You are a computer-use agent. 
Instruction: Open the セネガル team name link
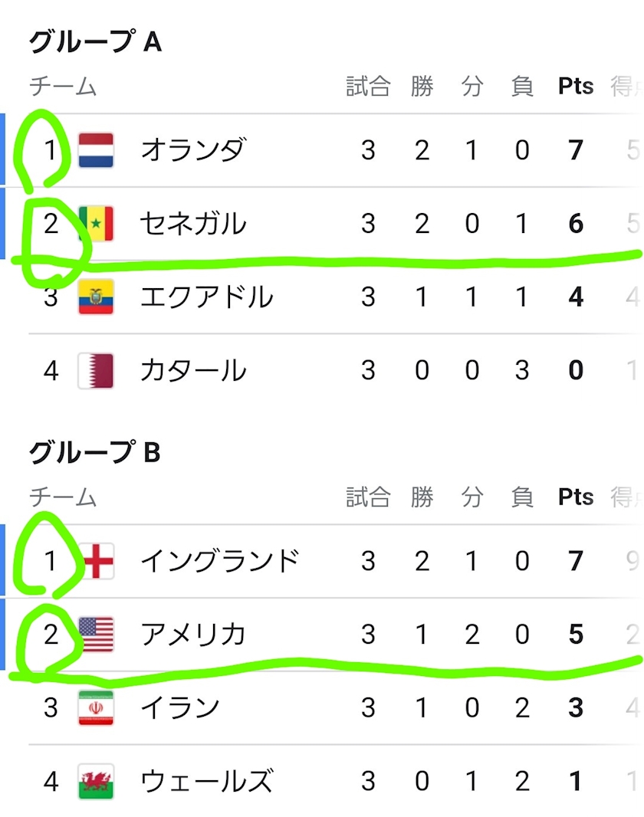point(192,224)
